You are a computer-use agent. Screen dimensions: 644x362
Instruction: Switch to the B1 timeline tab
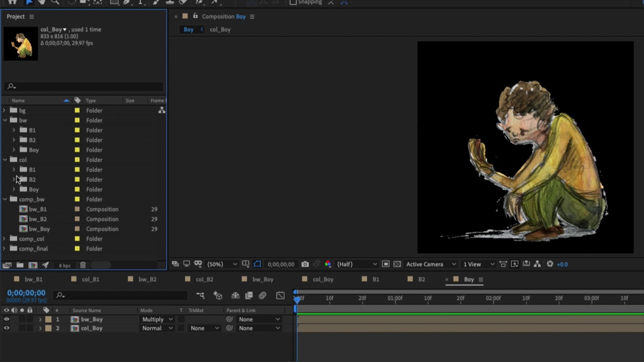(x=376, y=280)
